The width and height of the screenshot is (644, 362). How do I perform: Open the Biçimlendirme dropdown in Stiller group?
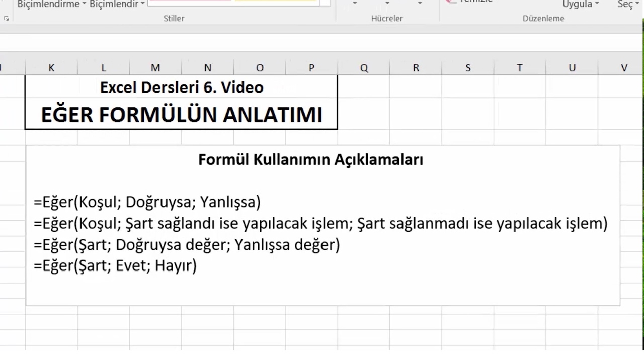point(51,4)
